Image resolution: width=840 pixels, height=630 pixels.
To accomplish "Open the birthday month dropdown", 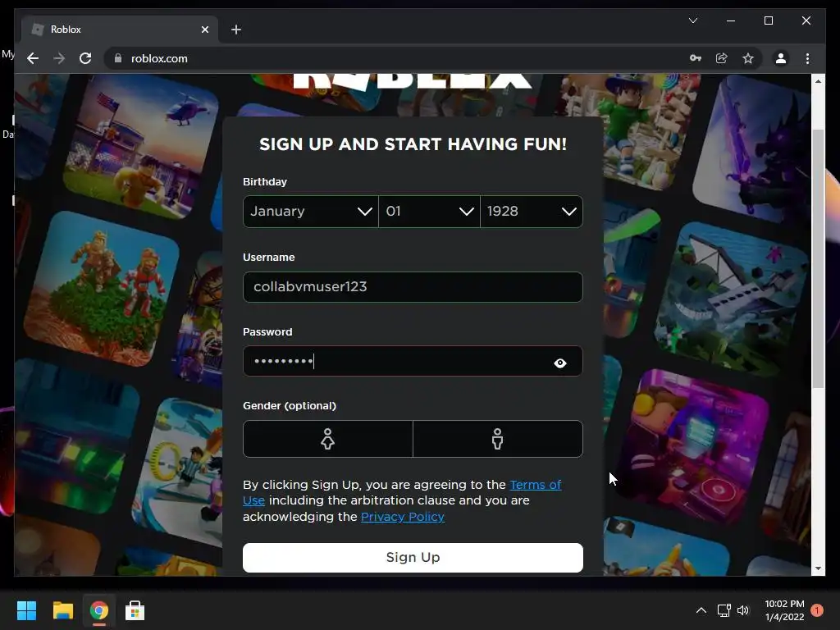I will click(311, 211).
